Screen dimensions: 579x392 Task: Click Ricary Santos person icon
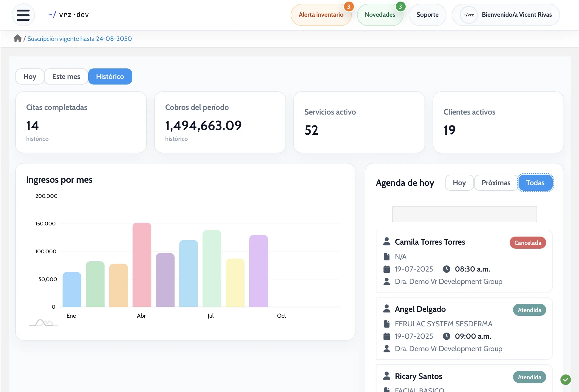point(387,376)
